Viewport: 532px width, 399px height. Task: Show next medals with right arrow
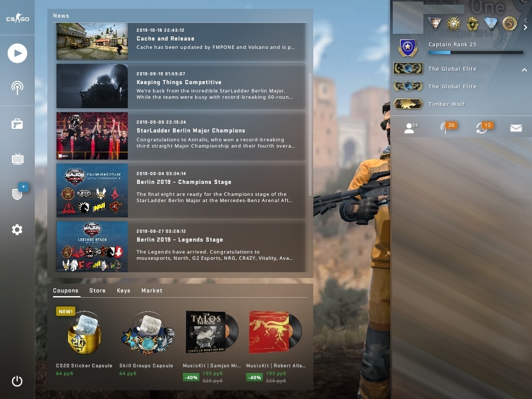point(525,28)
